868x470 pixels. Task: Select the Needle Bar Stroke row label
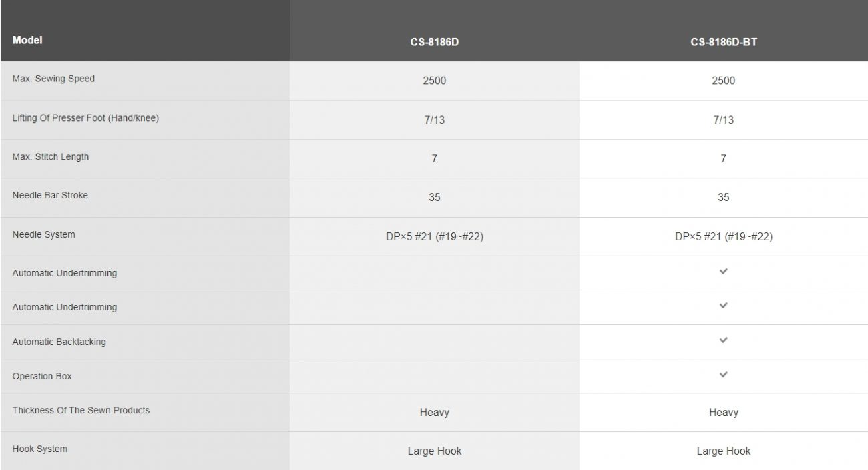[50, 196]
